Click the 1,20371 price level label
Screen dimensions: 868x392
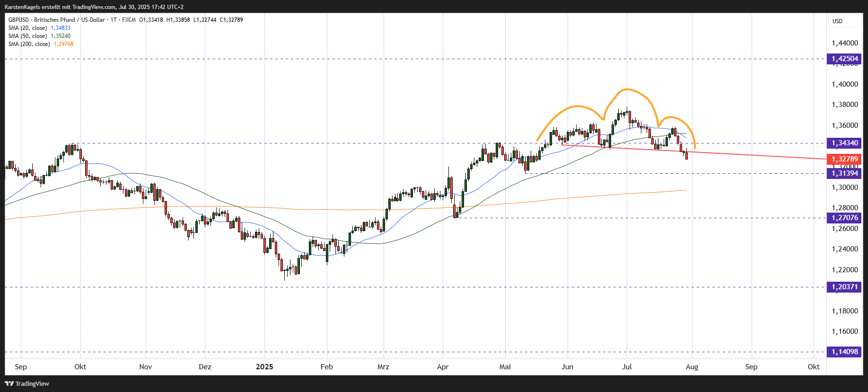point(844,286)
